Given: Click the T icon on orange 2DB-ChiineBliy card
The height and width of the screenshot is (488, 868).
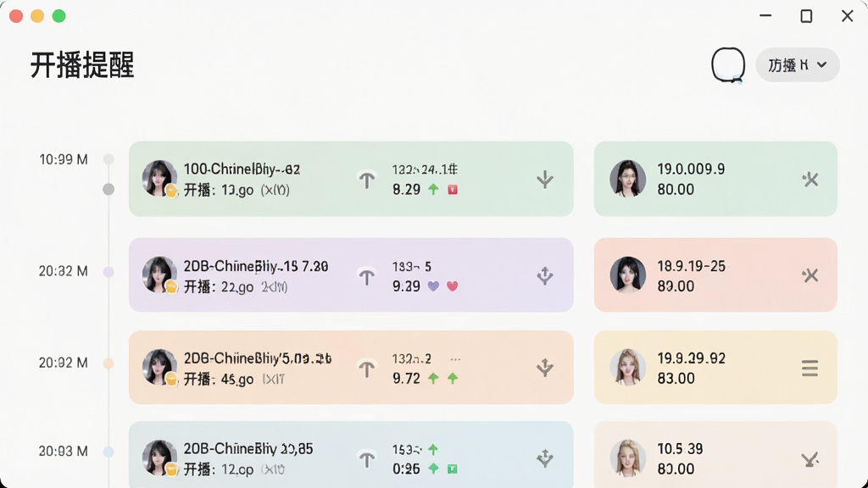Looking at the screenshot, I should [x=366, y=369].
